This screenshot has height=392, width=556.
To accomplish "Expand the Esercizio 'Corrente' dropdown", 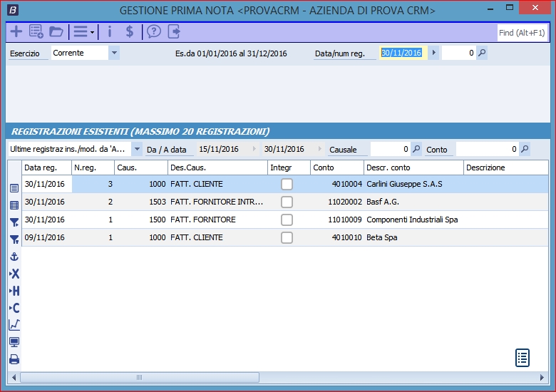I will (114, 53).
